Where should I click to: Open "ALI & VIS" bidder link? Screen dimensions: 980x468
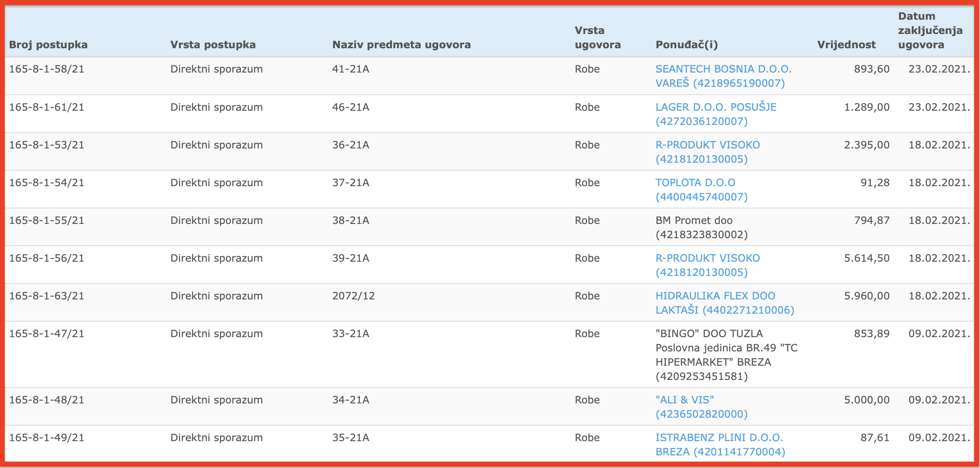[702, 407]
